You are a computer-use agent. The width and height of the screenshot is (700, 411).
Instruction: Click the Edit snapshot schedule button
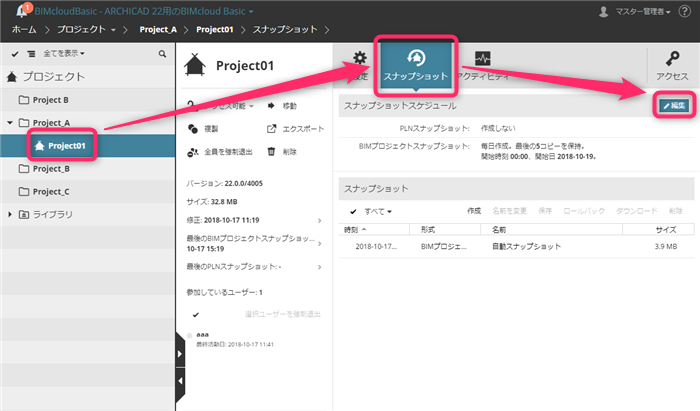coord(674,105)
